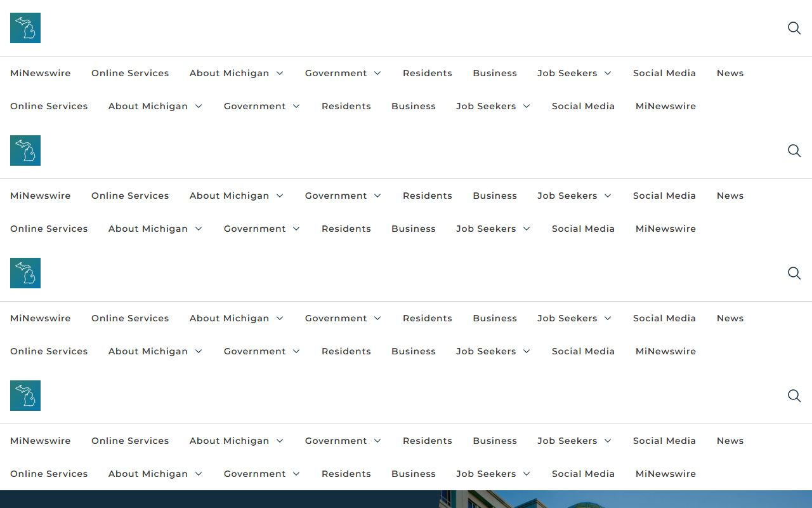Open search via the third header's magnifier icon
This screenshot has width=812, height=508.
[x=794, y=273]
